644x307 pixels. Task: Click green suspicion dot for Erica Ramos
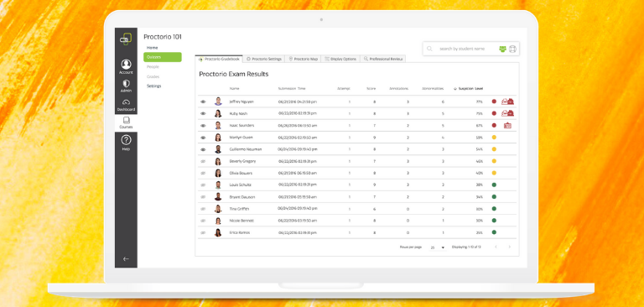tap(494, 232)
